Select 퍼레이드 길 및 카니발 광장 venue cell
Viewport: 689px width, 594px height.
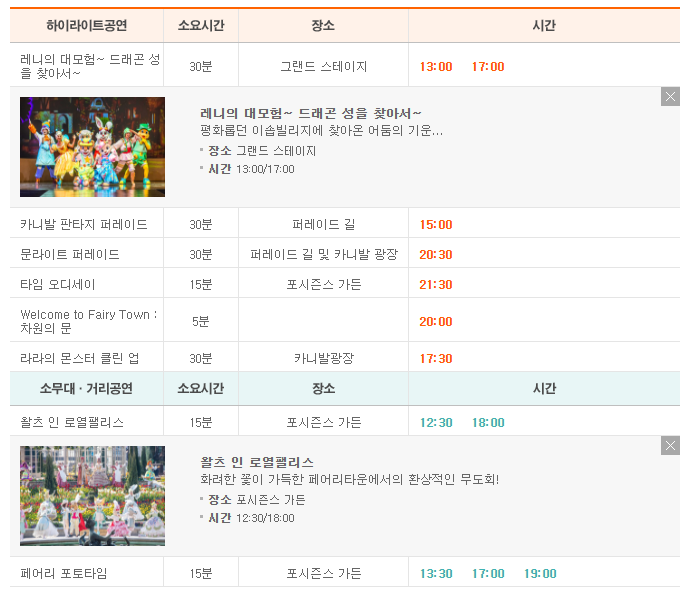click(x=324, y=254)
